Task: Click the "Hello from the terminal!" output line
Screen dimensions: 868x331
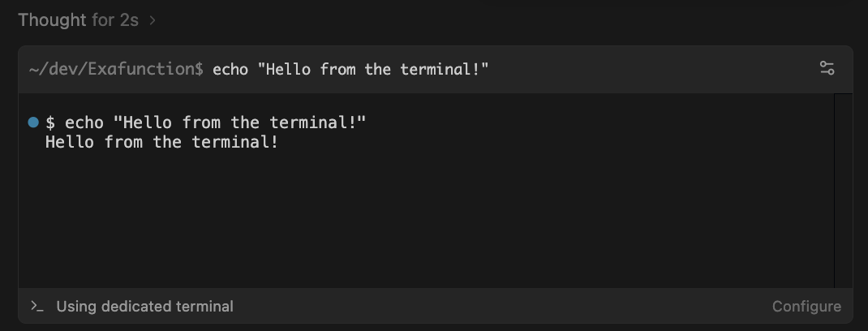Action: pyautogui.click(x=161, y=143)
